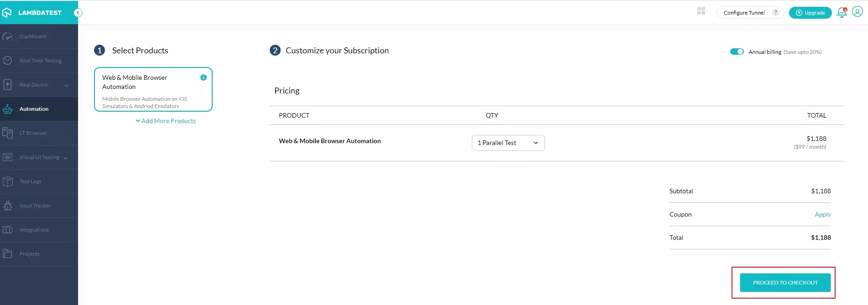Select the Web & Mobile Browser Automation card
The image size is (868, 305).
click(x=153, y=89)
